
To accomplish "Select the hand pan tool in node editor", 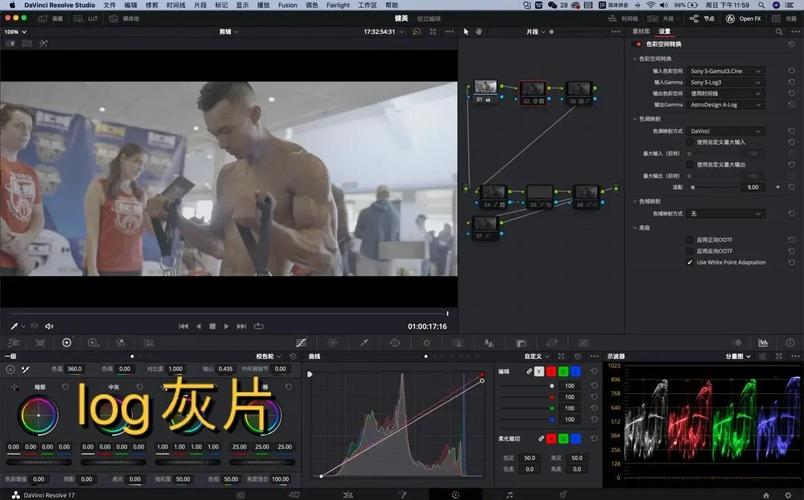I will pos(478,31).
